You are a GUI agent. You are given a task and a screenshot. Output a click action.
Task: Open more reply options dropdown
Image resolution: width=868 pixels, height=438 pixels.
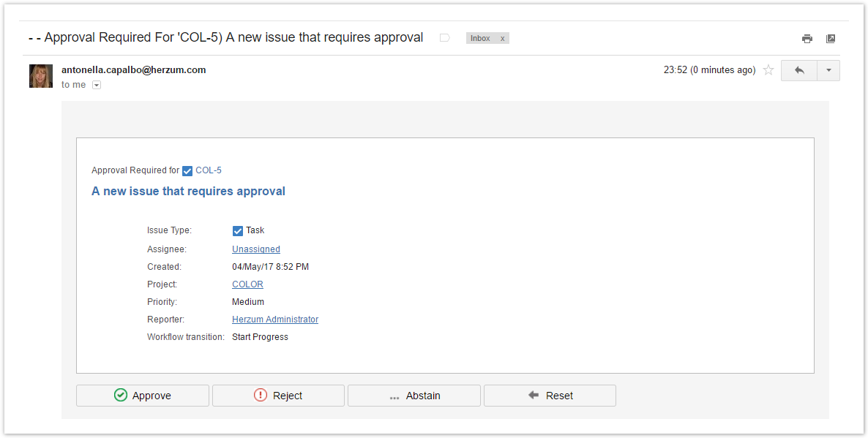coord(828,70)
